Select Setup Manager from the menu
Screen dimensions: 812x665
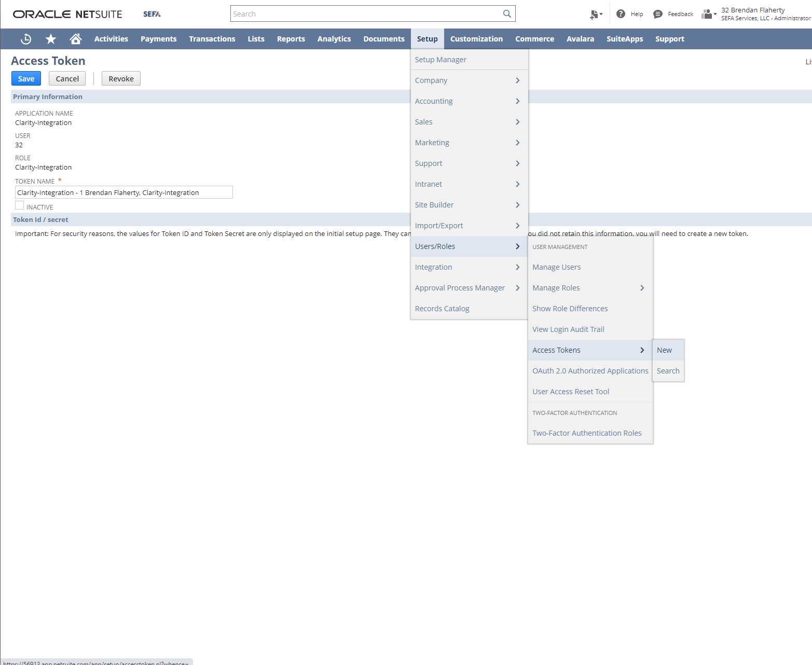(x=469, y=60)
